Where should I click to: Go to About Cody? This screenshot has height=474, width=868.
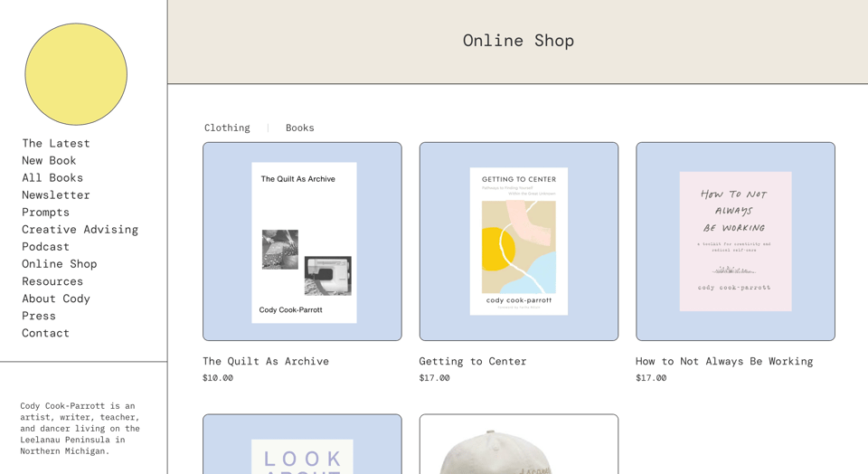click(56, 298)
